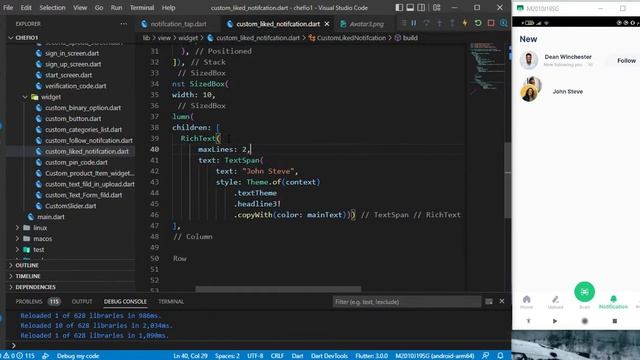This screenshot has width=640, height=360.
Task: Tap Dean Winchester avatar in emulator
Action: [529, 60]
